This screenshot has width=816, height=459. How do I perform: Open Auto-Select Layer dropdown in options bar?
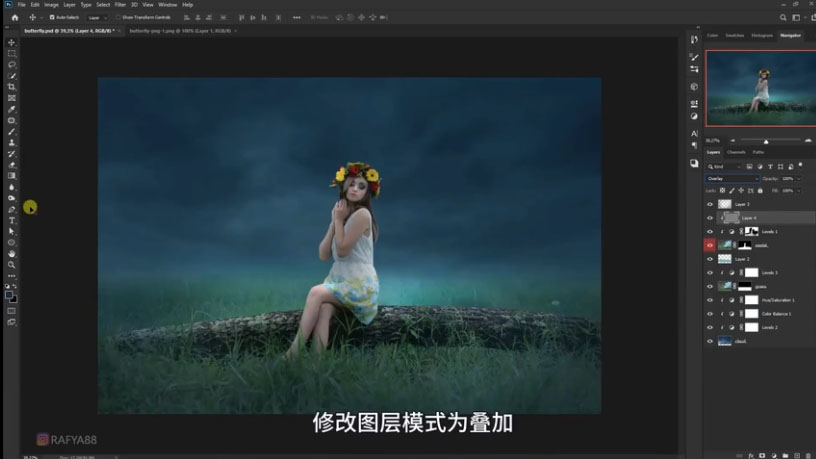point(97,17)
